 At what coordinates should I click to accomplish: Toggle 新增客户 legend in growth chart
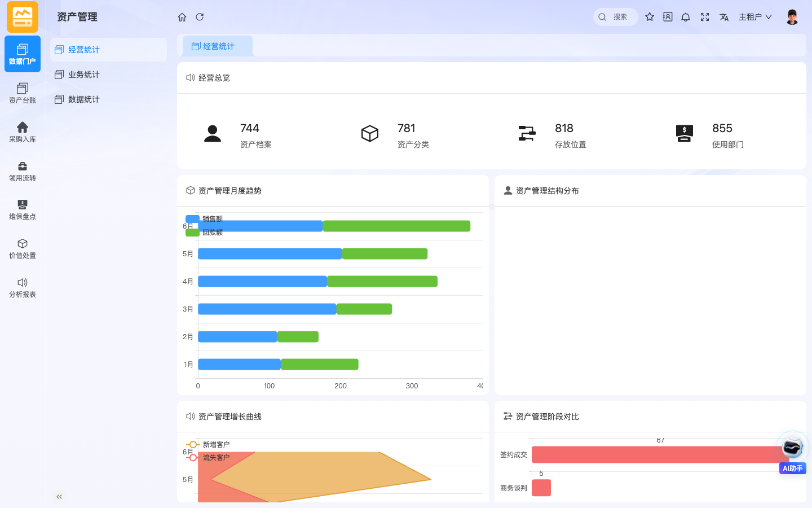coord(208,444)
